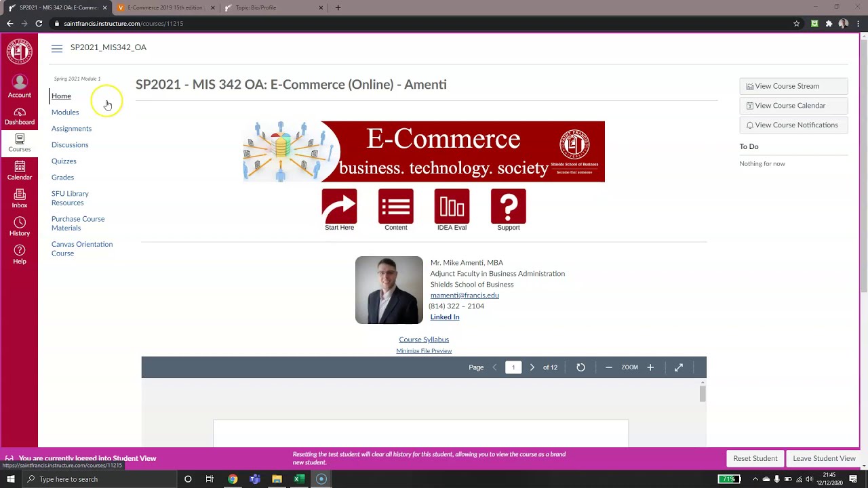Reload the browser page
The image size is (868, 488).
coord(39,24)
